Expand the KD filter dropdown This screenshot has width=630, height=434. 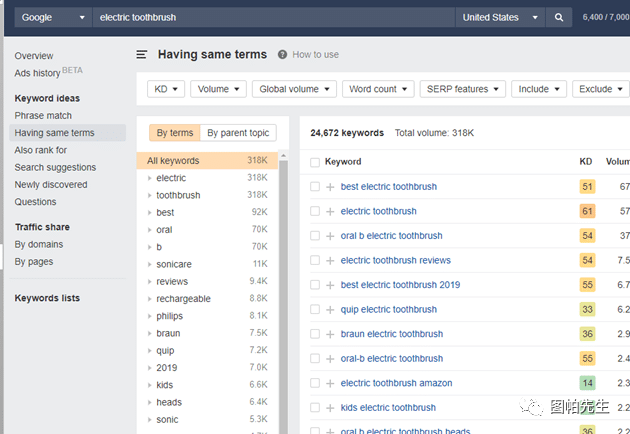coord(166,89)
